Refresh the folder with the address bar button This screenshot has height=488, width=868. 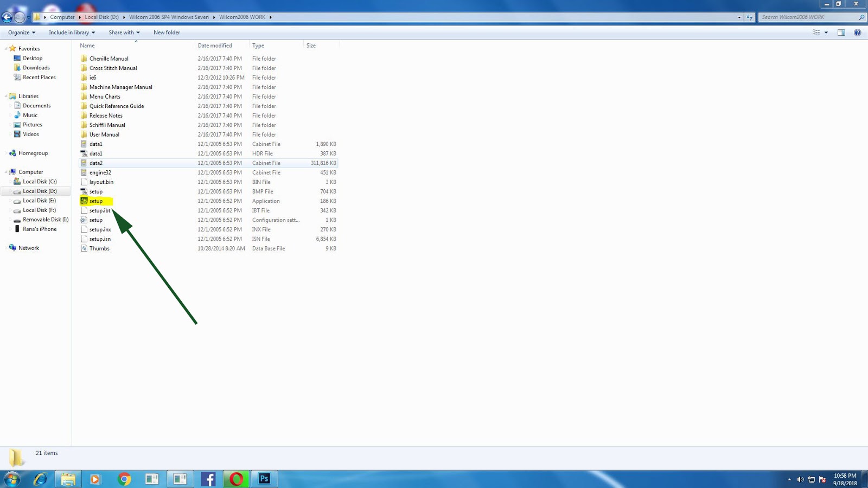(749, 17)
